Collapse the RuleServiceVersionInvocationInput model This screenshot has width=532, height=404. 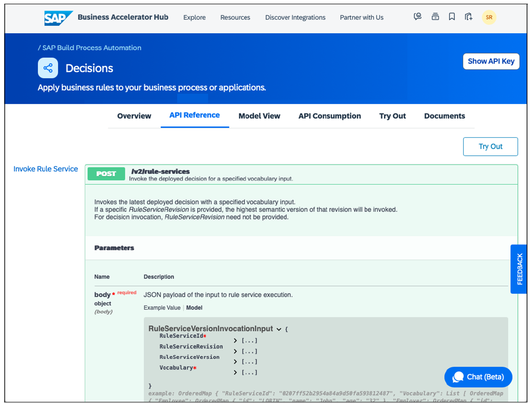click(x=279, y=329)
